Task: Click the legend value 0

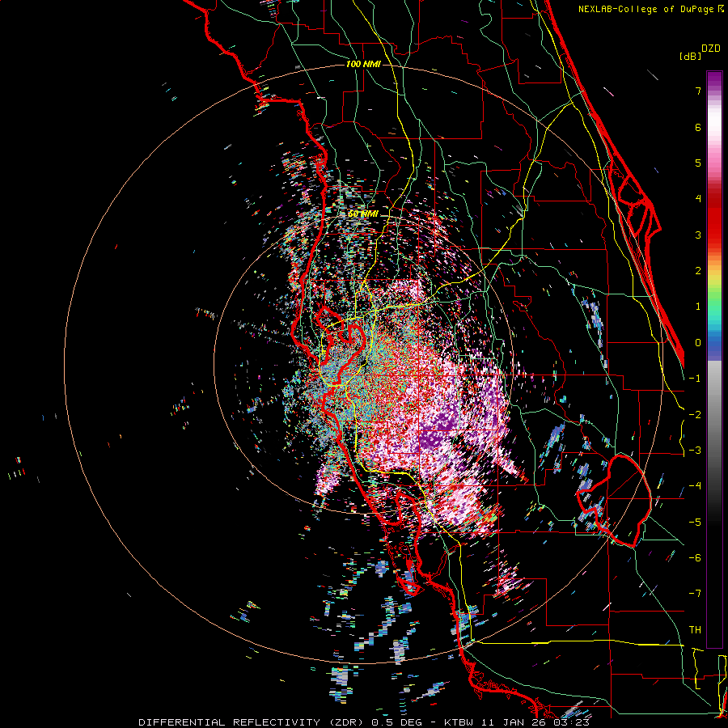Action: 698,343
